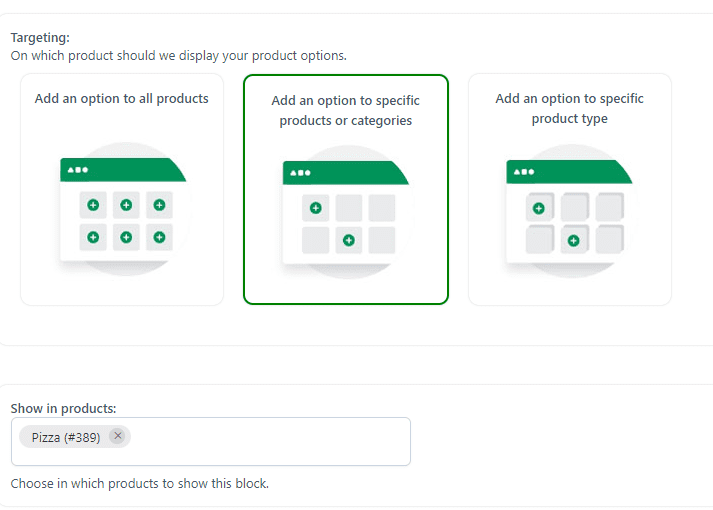Click center-bottom plus icon in specific-products illustration

point(349,240)
